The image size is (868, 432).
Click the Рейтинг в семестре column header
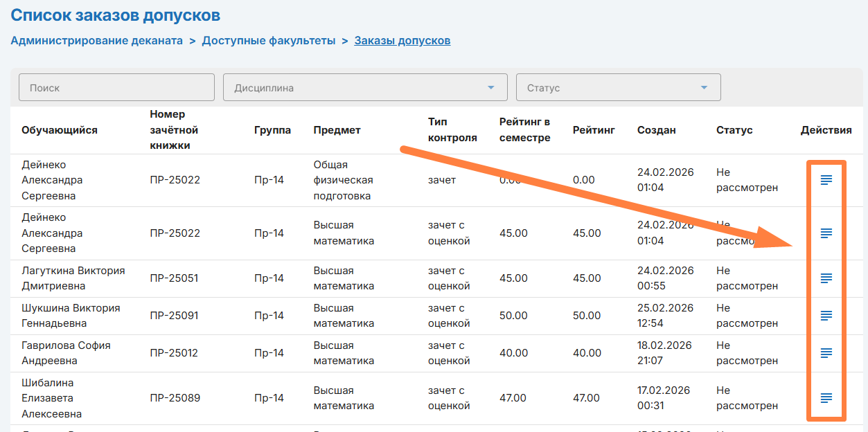point(524,130)
